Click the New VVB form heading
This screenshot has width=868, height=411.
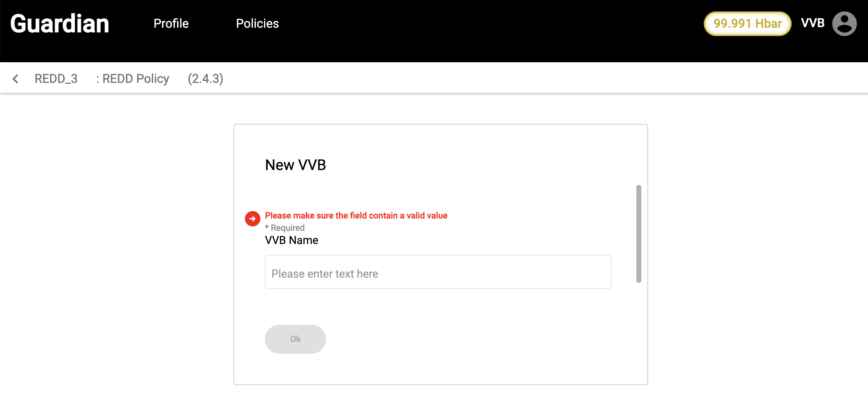tap(295, 165)
